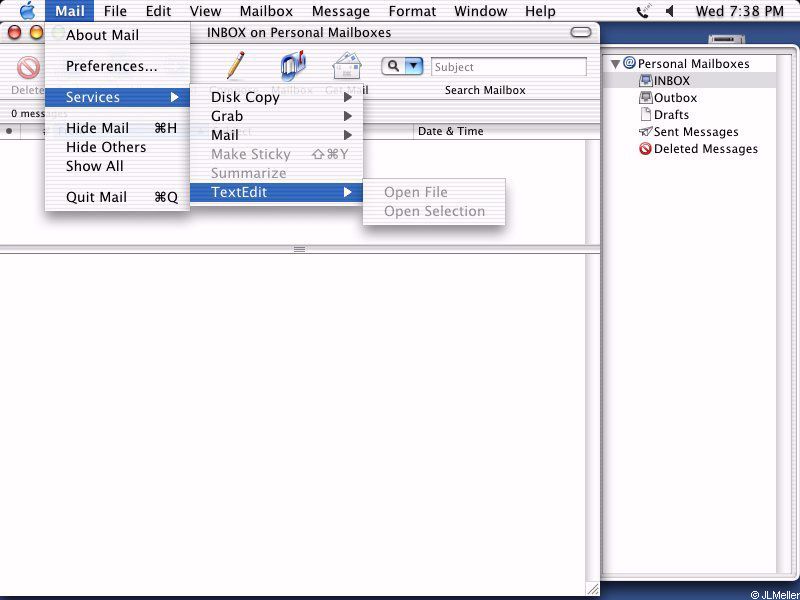Click the Mailbox drawer toolbar icon

coord(293,66)
